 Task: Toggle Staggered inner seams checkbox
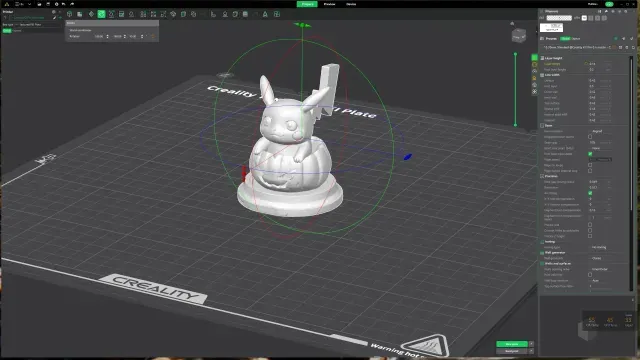(x=590, y=137)
